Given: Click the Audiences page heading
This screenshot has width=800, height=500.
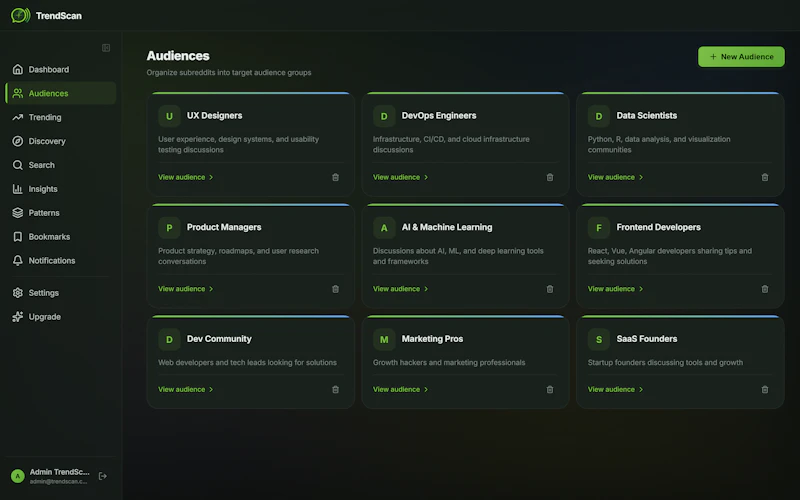Looking at the screenshot, I should (x=178, y=56).
